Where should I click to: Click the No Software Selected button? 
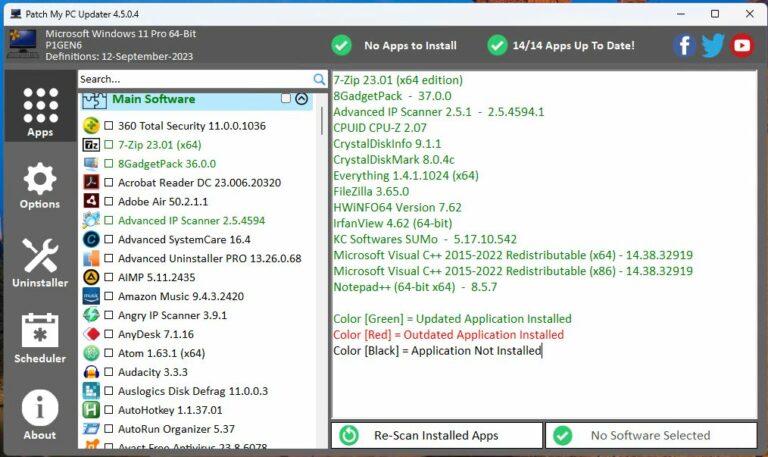point(650,435)
